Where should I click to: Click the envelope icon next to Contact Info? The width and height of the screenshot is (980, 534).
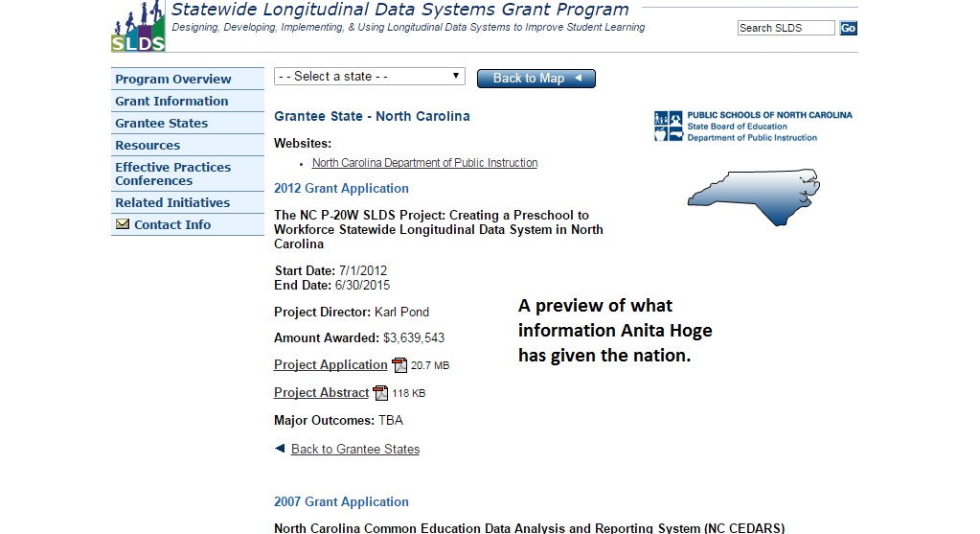pyautogui.click(x=123, y=224)
